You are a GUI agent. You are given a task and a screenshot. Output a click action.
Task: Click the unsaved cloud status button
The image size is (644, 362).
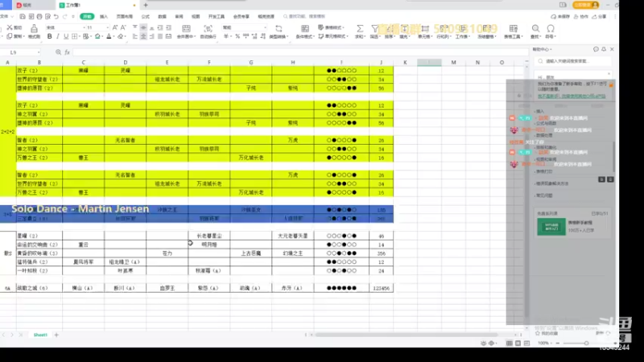click(x=560, y=16)
